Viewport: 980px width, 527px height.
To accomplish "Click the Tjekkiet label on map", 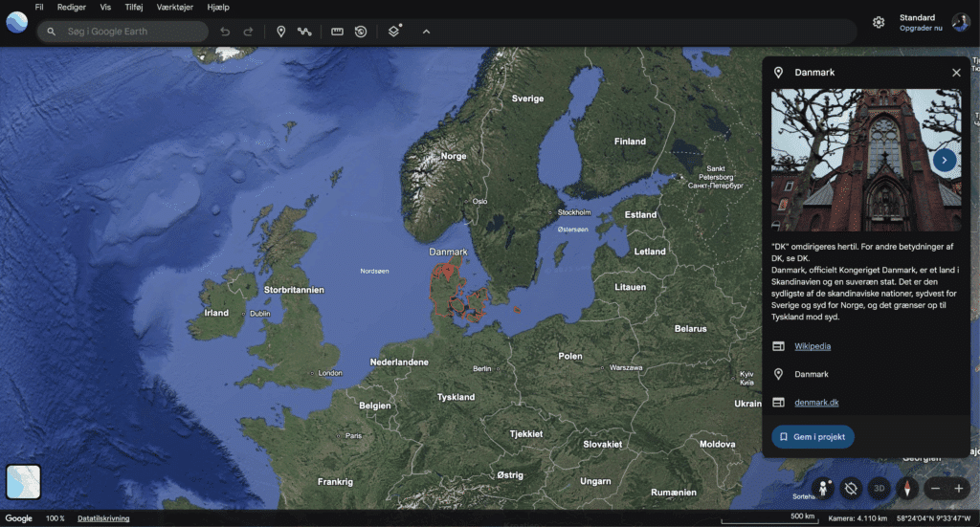I will [x=526, y=434].
